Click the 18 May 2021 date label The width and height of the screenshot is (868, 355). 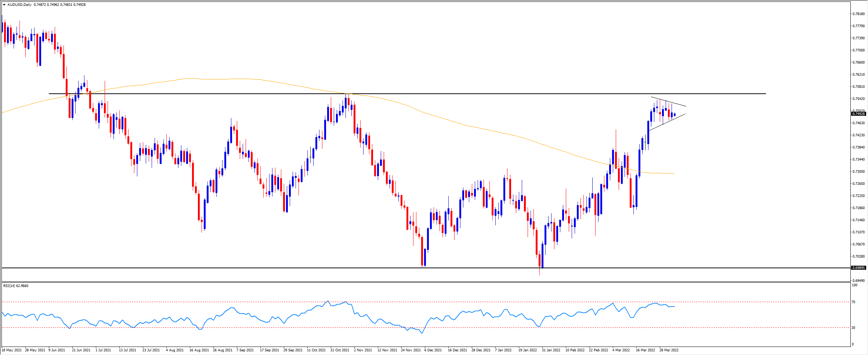pyautogui.click(x=11, y=350)
